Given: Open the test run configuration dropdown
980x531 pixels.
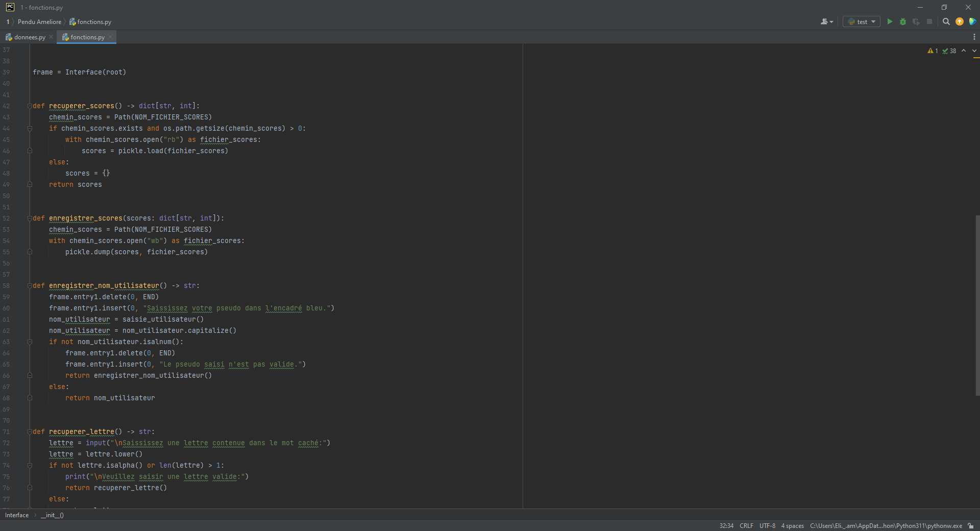Looking at the screenshot, I should (x=862, y=21).
